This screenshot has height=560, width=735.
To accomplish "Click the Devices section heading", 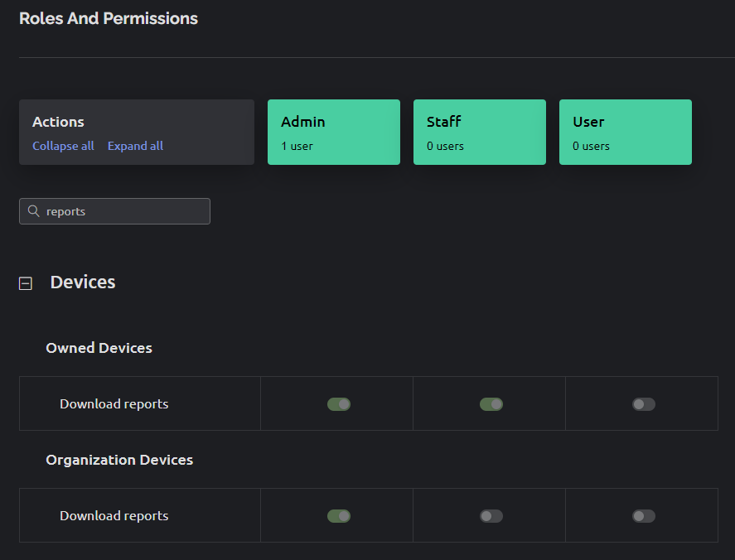I will [83, 282].
